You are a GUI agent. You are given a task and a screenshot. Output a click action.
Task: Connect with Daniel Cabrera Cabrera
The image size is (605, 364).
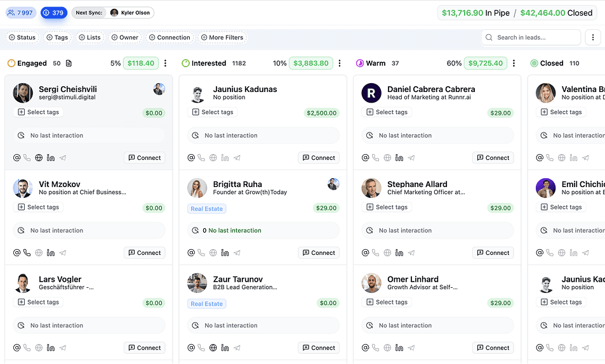tap(493, 158)
